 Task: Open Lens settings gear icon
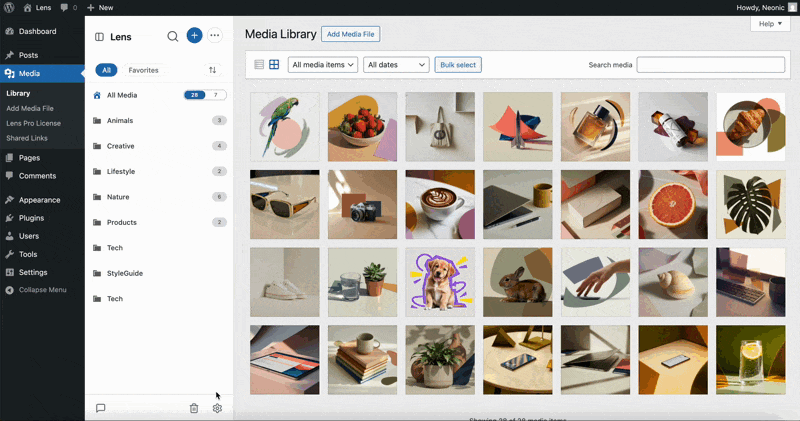(217, 408)
